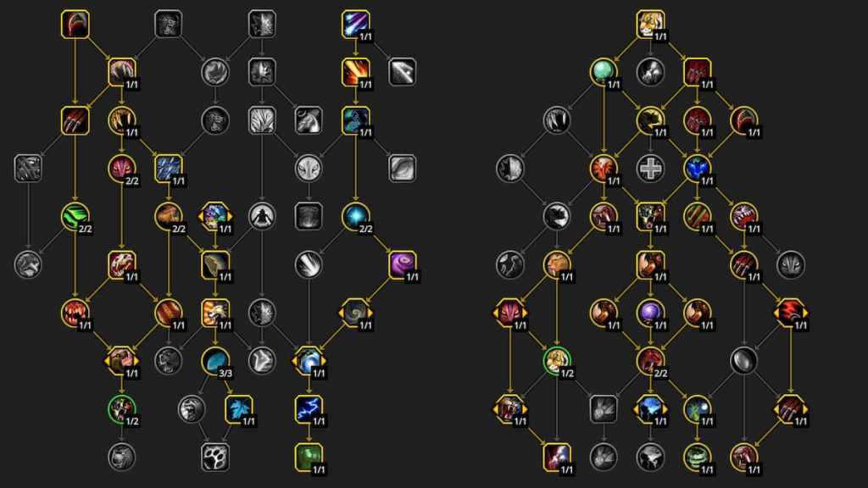Select the purple swirl talent node
This screenshot has width=868, height=488.
click(x=403, y=264)
